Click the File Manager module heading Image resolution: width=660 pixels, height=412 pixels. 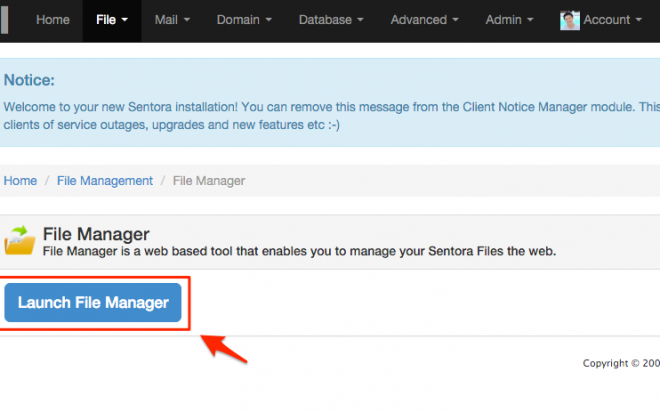coord(96,234)
